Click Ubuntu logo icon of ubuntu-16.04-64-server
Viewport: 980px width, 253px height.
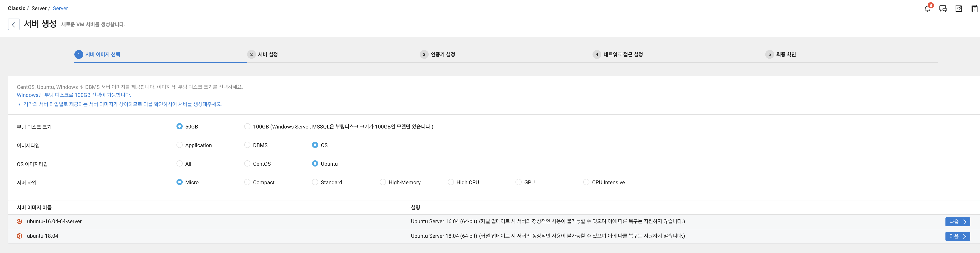coord(19,221)
